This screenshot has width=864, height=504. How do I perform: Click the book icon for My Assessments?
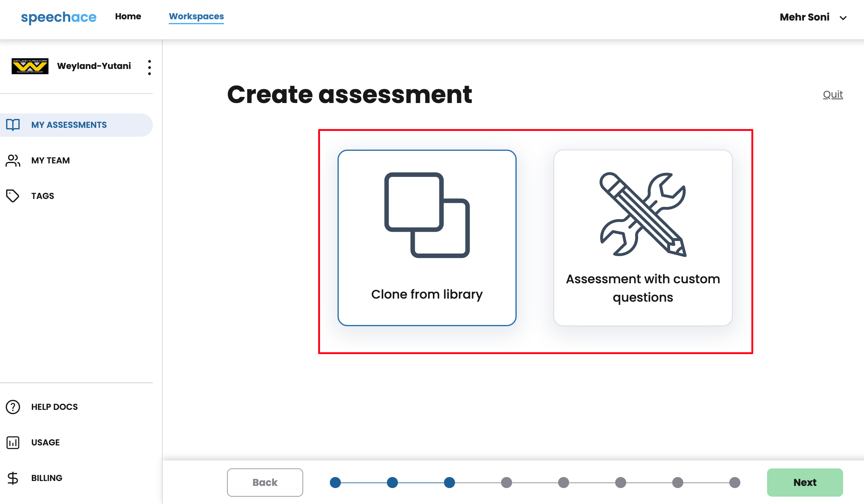[x=13, y=125]
